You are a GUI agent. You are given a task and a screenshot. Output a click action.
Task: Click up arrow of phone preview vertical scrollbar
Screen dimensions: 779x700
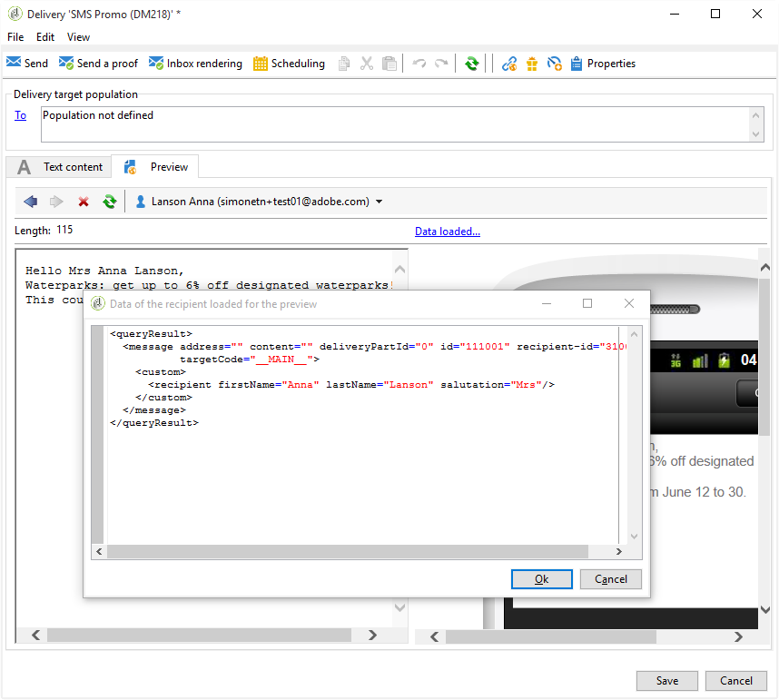coord(765,267)
